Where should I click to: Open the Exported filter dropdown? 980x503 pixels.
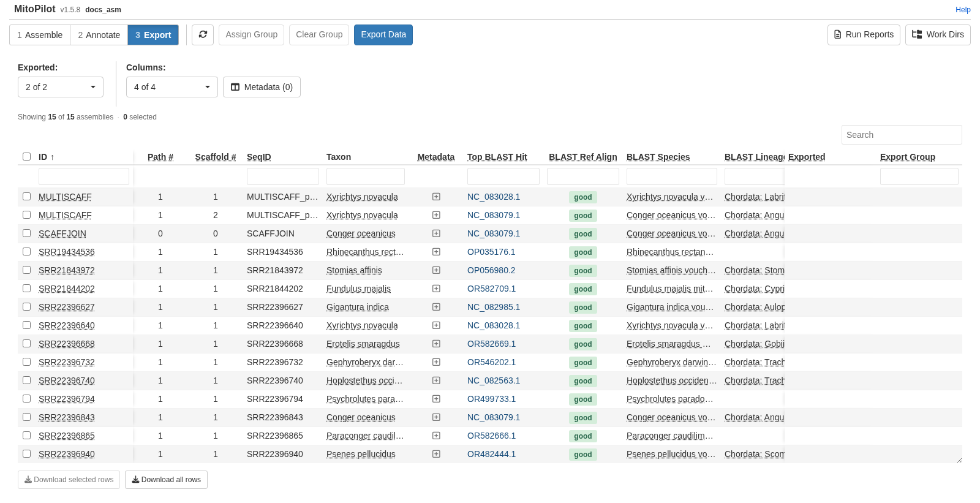(61, 87)
